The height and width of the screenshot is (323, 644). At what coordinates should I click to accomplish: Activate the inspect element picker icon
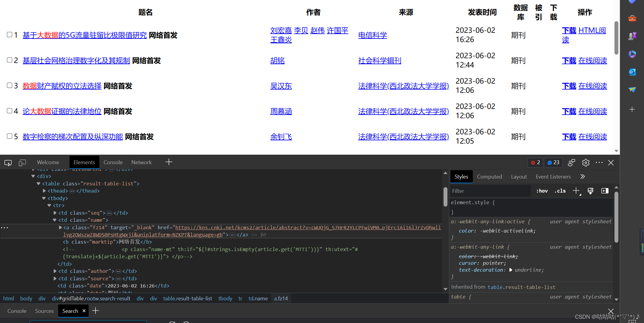click(8, 163)
